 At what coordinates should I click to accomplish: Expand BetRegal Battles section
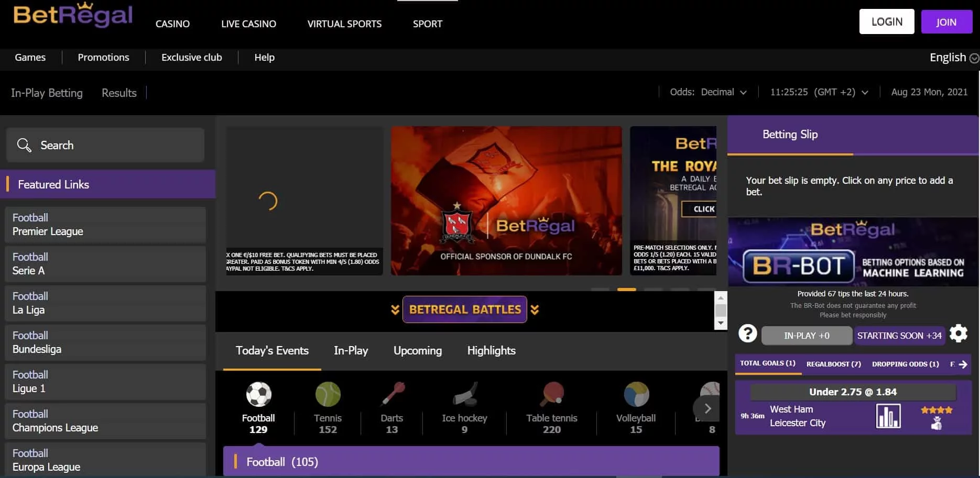(465, 309)
